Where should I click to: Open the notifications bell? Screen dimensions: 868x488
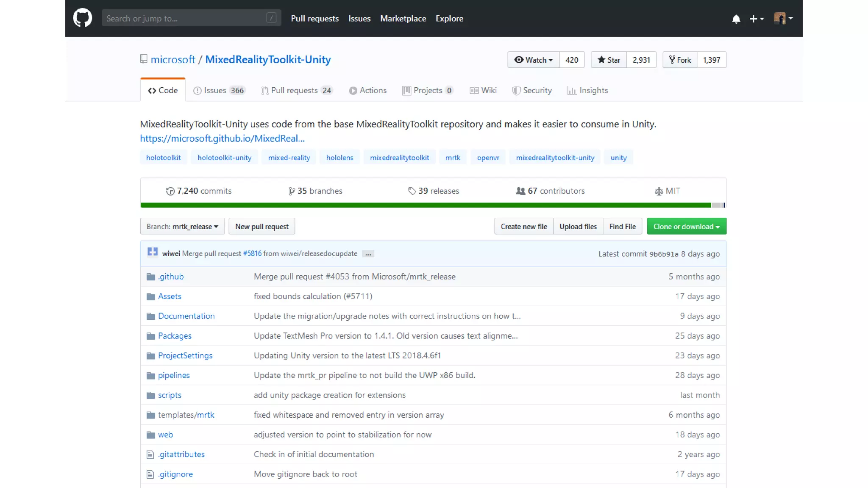(x=736, y=19)
